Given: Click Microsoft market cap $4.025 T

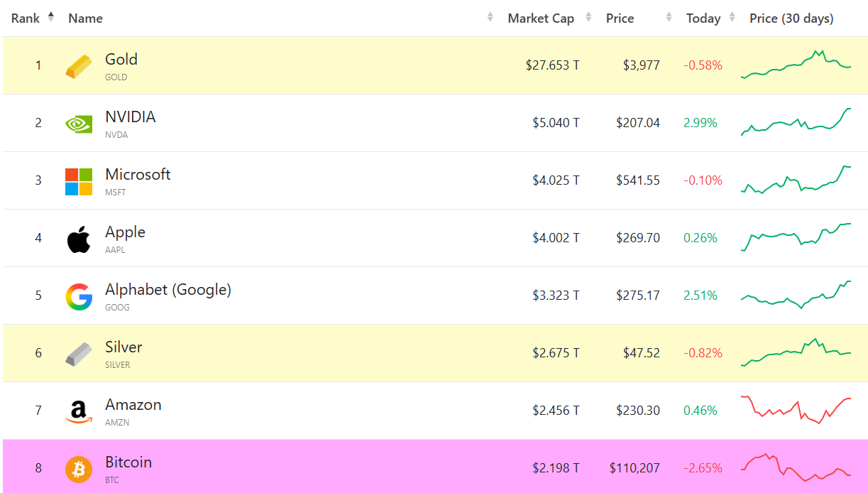Looking at the screenshot, I should pos(556,180).
